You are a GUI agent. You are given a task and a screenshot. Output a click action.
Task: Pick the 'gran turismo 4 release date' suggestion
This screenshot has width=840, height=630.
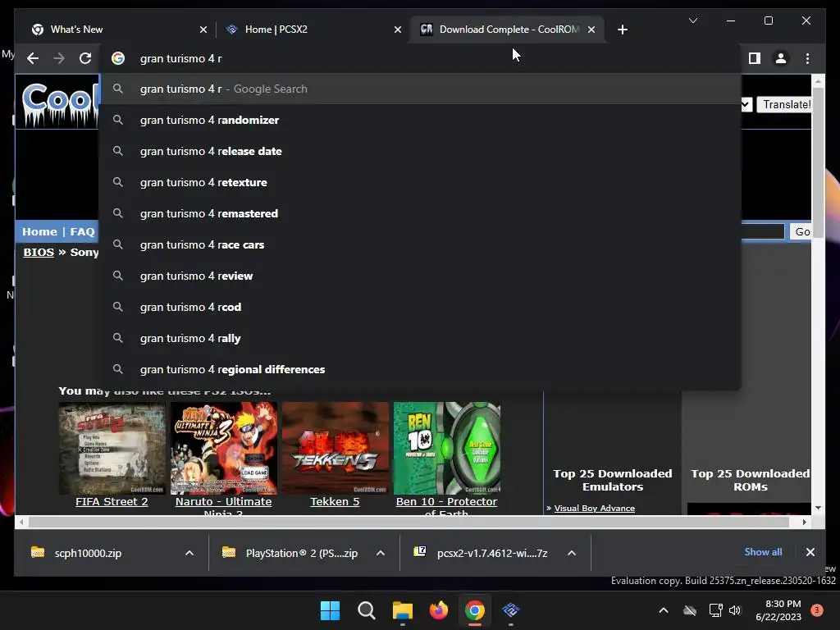pos(421,151)
